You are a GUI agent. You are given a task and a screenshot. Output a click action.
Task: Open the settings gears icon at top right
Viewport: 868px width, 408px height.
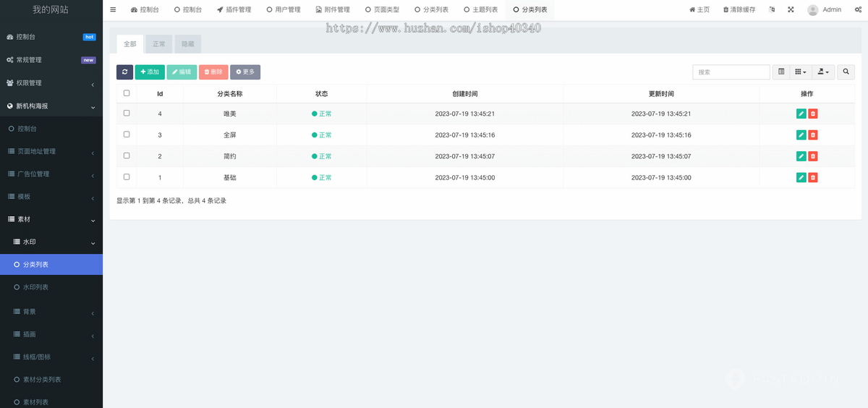click(x=859, y=9)
